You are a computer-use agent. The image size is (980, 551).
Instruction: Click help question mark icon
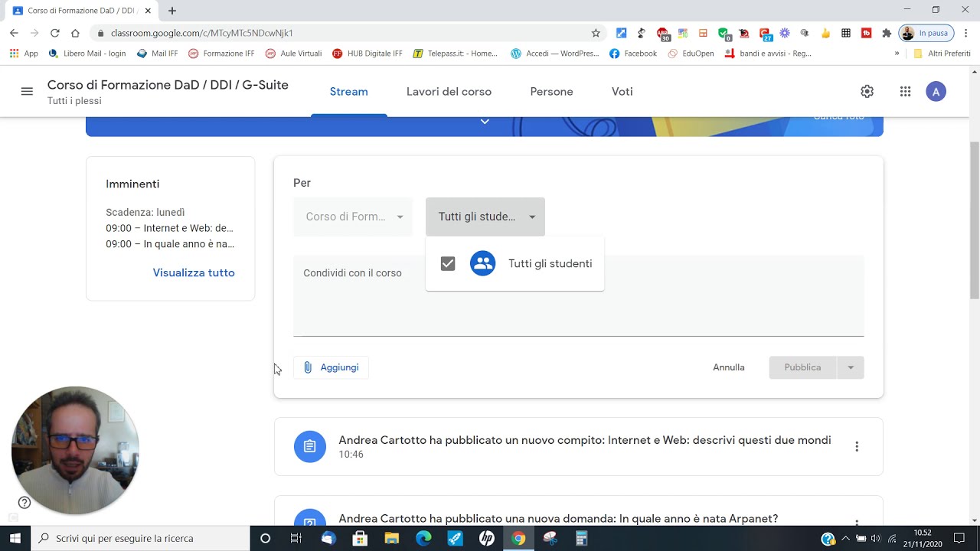24,503
